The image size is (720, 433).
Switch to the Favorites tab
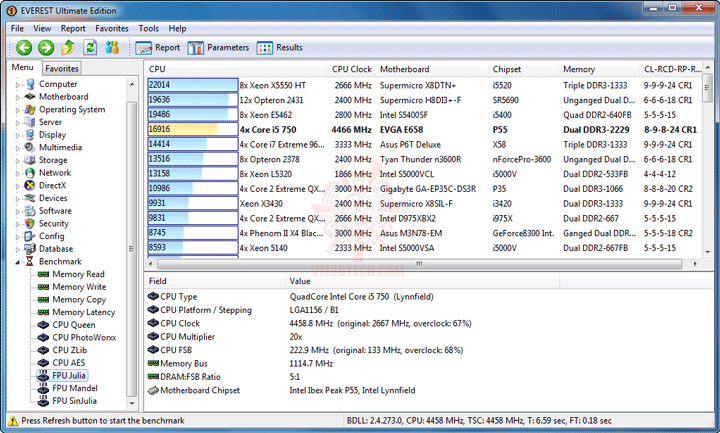click(62, 68)
